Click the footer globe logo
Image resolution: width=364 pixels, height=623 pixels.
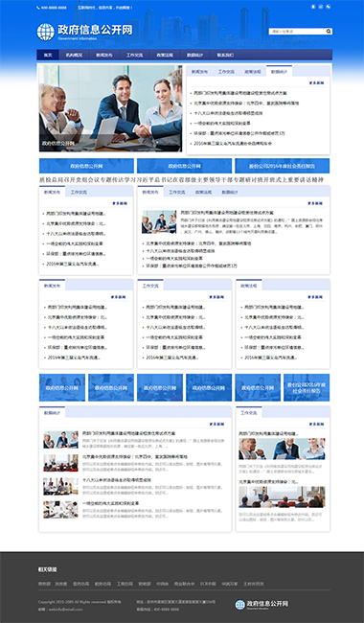[239, 605]
